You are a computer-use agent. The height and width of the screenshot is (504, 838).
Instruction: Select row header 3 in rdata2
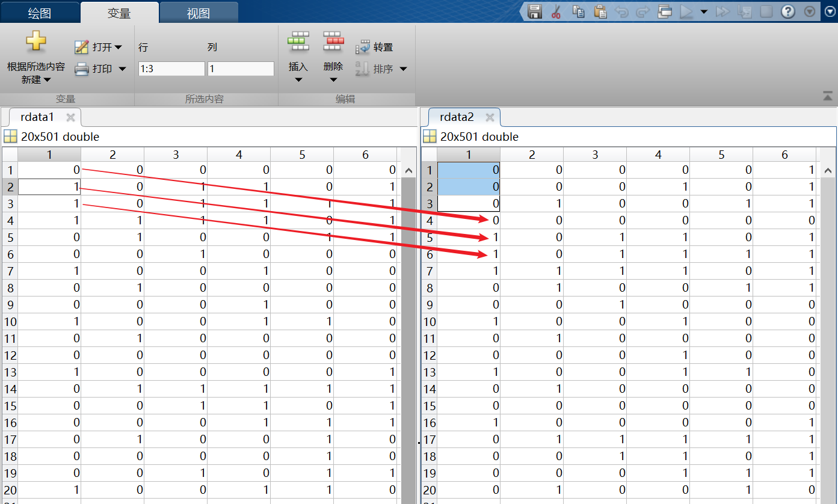coord(430,204)
